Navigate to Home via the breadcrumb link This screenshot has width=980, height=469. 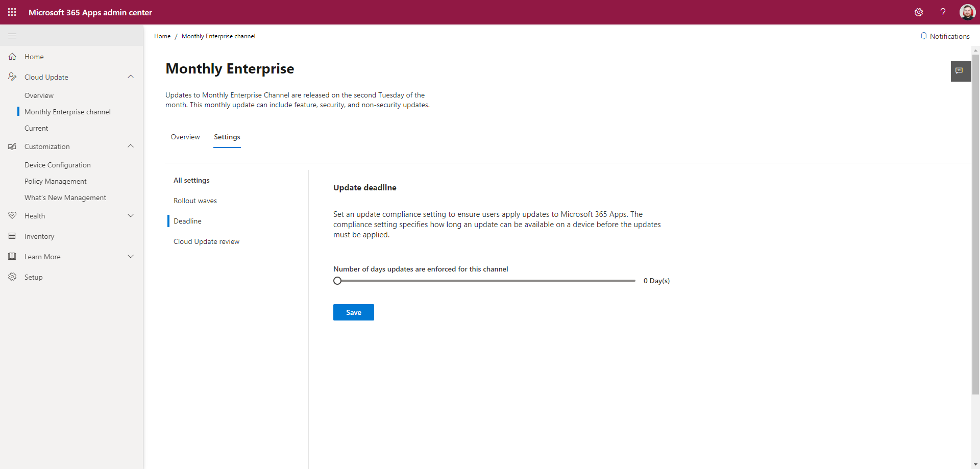point(162,36)
